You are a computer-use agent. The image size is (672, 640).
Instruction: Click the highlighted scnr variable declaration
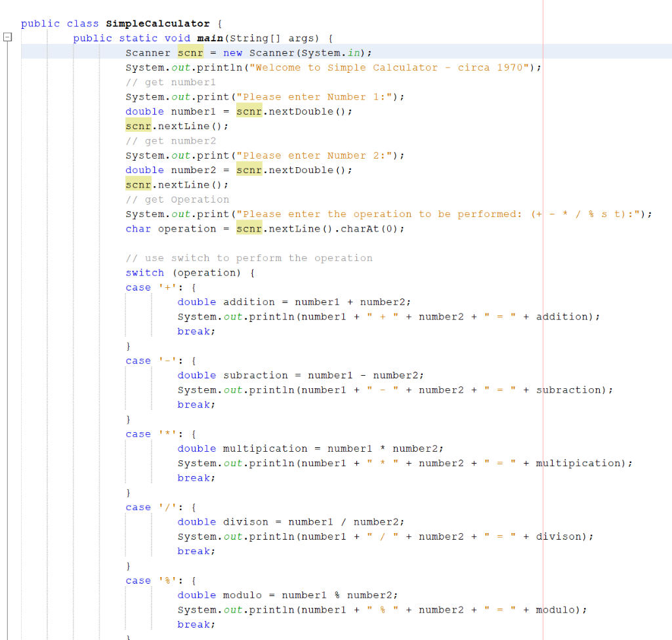coord(190,52)
